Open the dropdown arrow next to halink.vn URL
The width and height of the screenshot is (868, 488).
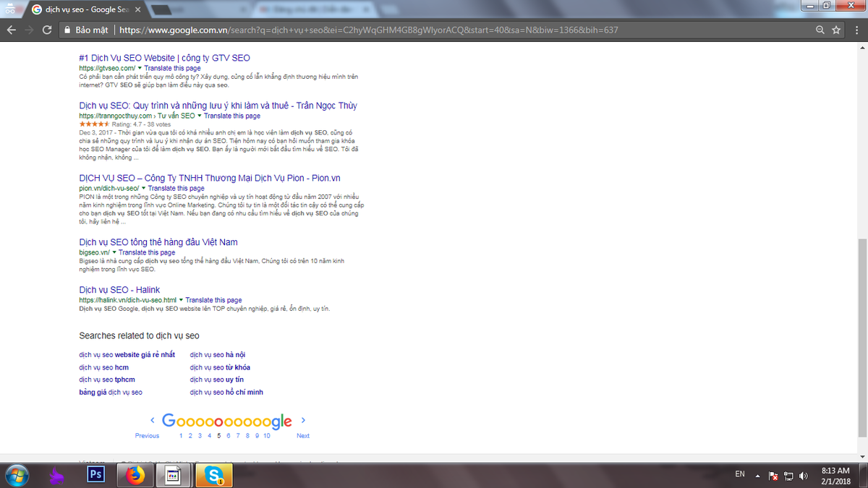[x=181, y=300]
